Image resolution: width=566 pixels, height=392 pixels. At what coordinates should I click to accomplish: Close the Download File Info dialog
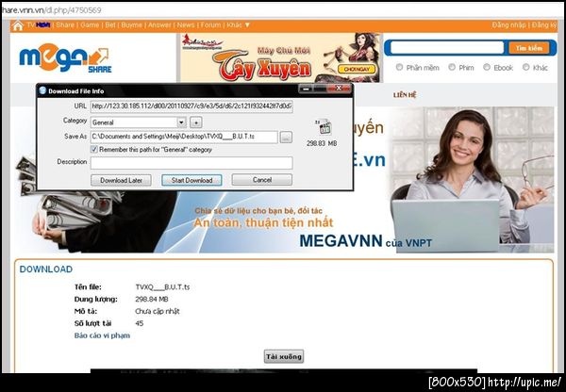click(x=339, y=89)
